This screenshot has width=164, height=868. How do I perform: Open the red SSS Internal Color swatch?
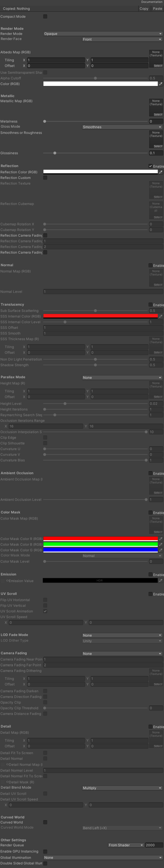tap(100, 316)
